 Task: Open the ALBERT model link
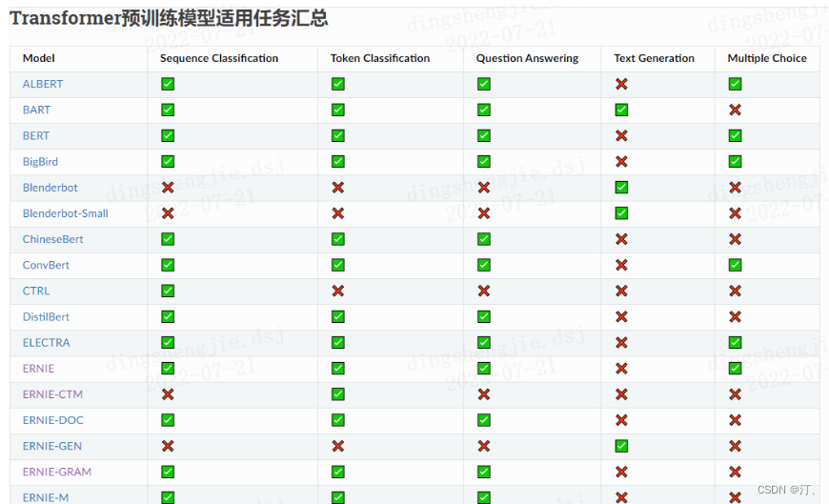pyautogui.click(x=42, y=84)
